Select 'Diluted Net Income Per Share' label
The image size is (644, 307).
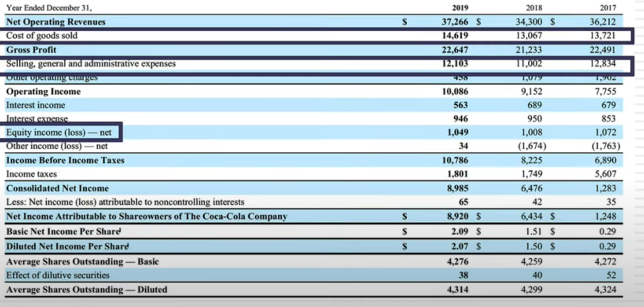pos(67,246)
